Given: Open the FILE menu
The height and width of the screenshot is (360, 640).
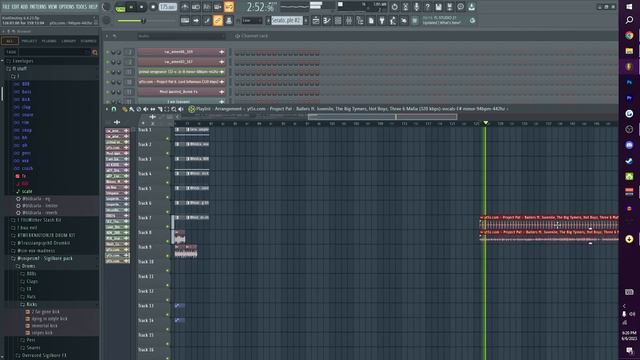Looking at the screenshot, I should 6,7.
